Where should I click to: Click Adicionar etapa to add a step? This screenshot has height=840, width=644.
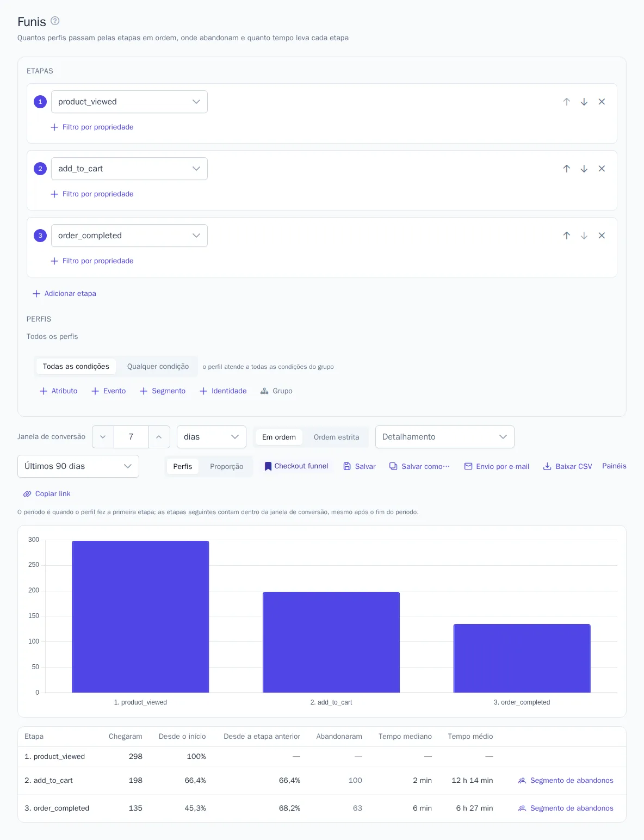pyautogui.click(x=64, y=294)
